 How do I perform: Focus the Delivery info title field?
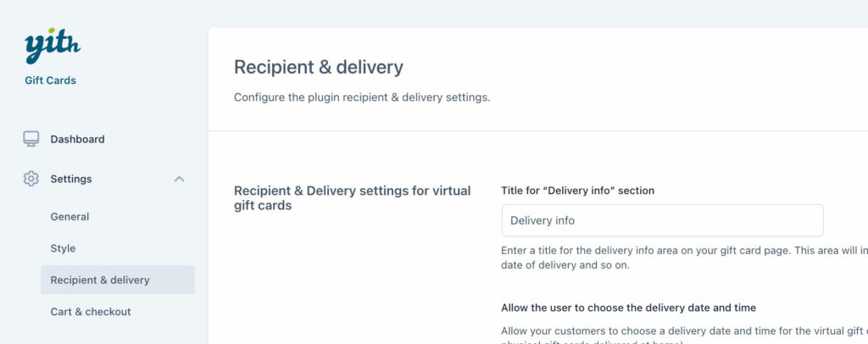(x=663, y=220)
